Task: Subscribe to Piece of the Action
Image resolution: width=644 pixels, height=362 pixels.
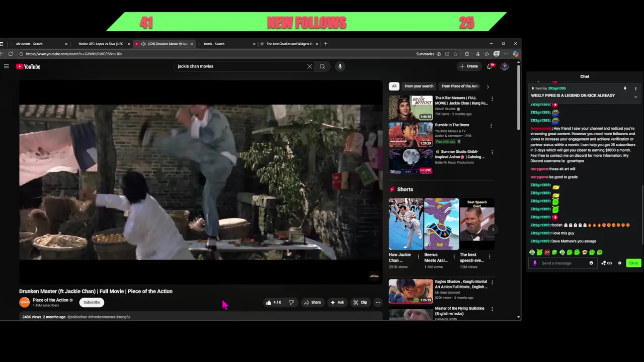Action: click(x=92, y=302)
